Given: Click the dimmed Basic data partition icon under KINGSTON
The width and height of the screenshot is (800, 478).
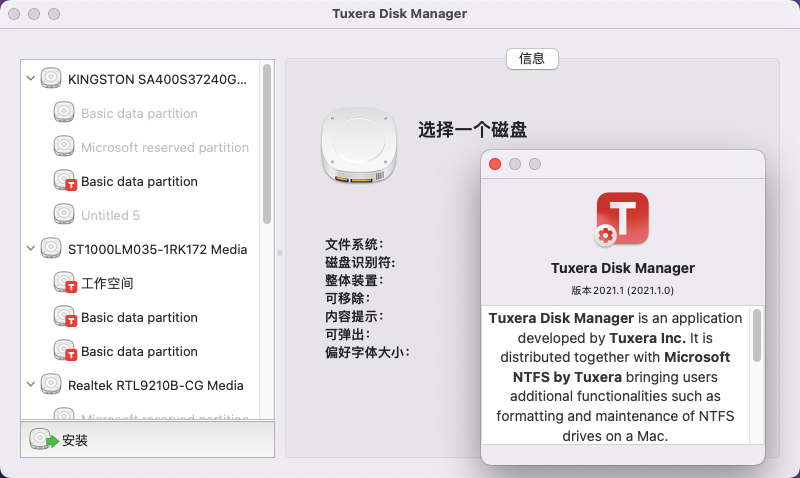Looking at the screenshot, I should (x=64, y=112).
